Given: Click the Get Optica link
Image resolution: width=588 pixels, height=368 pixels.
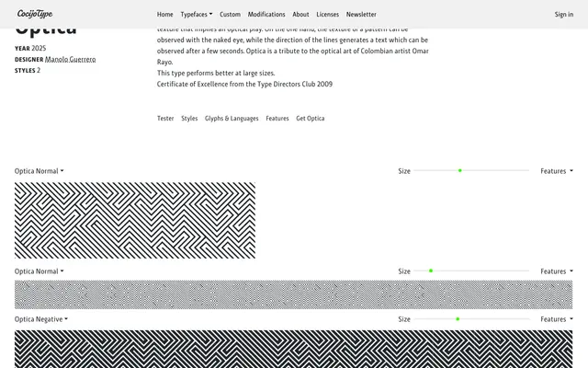Looking at the screenshot, I should 311,119.
